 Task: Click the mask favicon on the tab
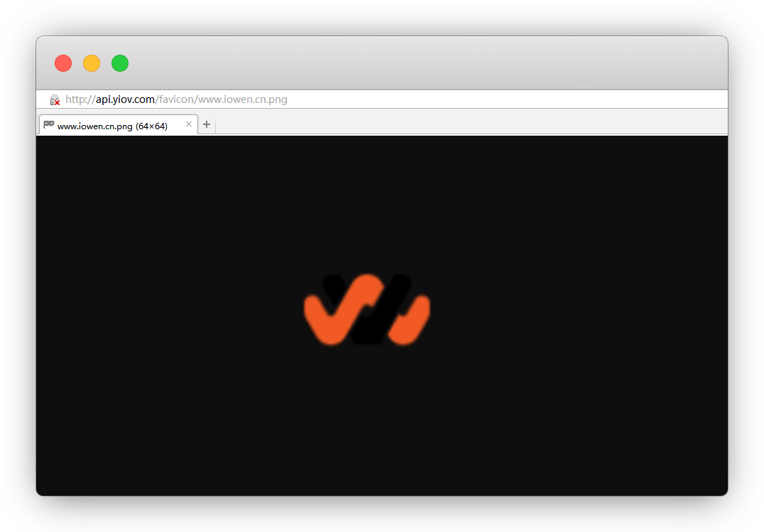(x=49, y=125)
